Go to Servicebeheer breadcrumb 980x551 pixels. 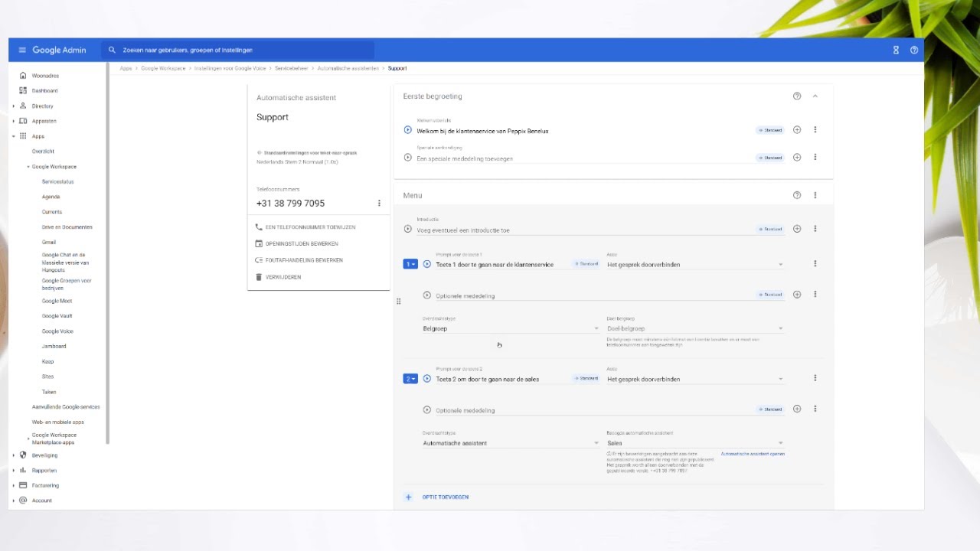point(292,68)
